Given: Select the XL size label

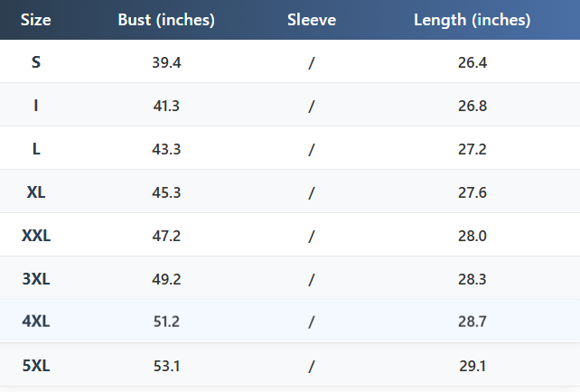Looking at the screenshot, I should click(x=36, y=192).
